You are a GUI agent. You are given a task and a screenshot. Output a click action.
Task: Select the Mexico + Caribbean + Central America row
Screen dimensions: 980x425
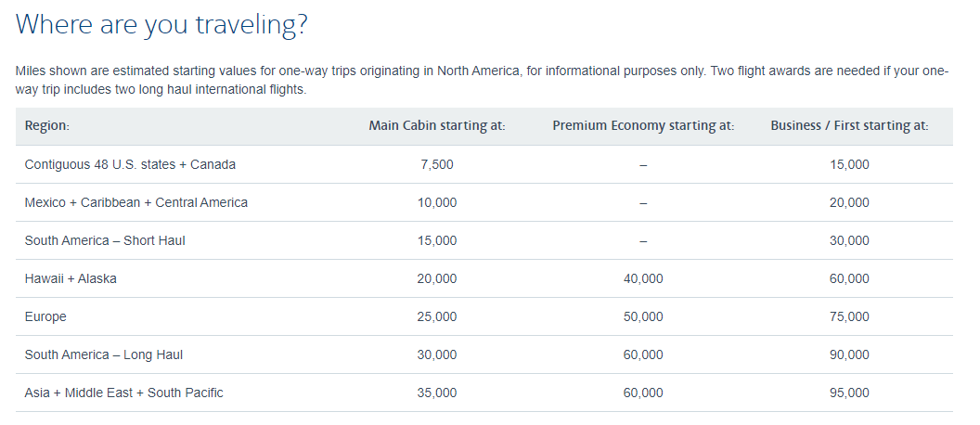(484, 202)
